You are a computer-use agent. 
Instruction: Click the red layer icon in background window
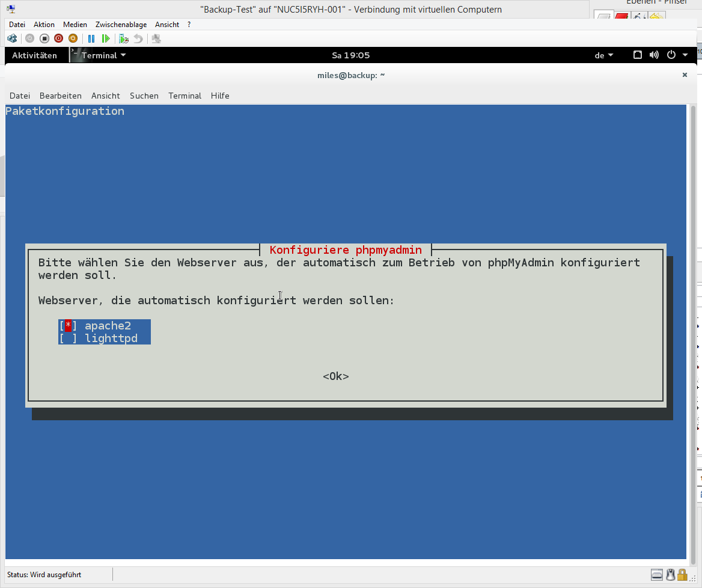621,17
